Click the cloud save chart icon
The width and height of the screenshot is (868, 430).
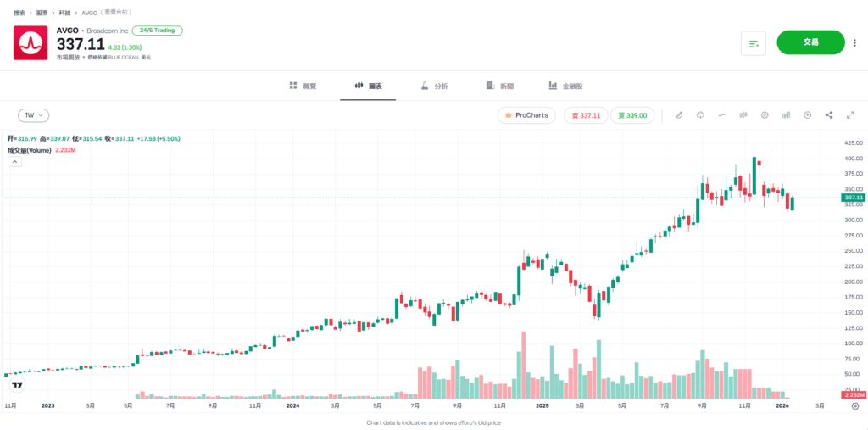click(x=701, y=115)
